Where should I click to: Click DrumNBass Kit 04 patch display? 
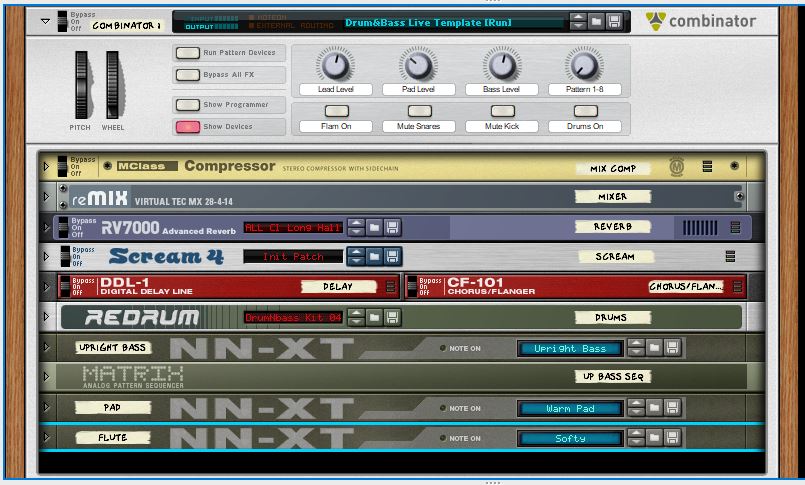(x=293, y=318)
